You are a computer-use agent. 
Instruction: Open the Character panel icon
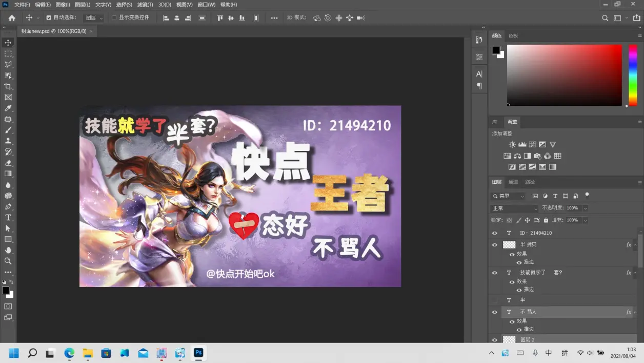tap(479, 74)
